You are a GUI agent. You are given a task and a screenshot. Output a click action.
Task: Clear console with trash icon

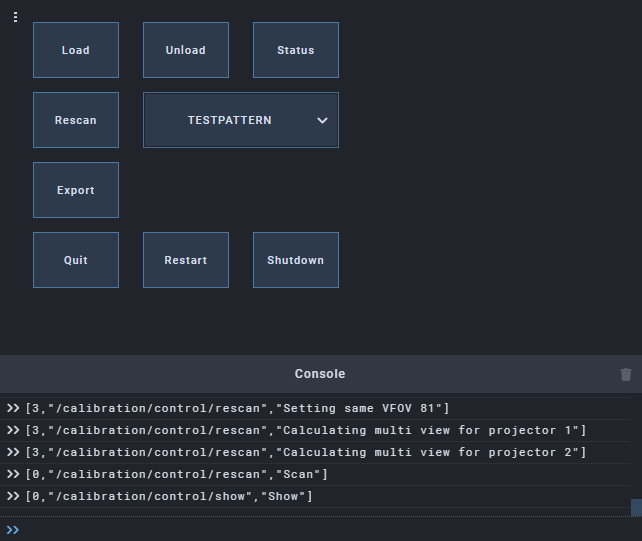coord(626,374)
